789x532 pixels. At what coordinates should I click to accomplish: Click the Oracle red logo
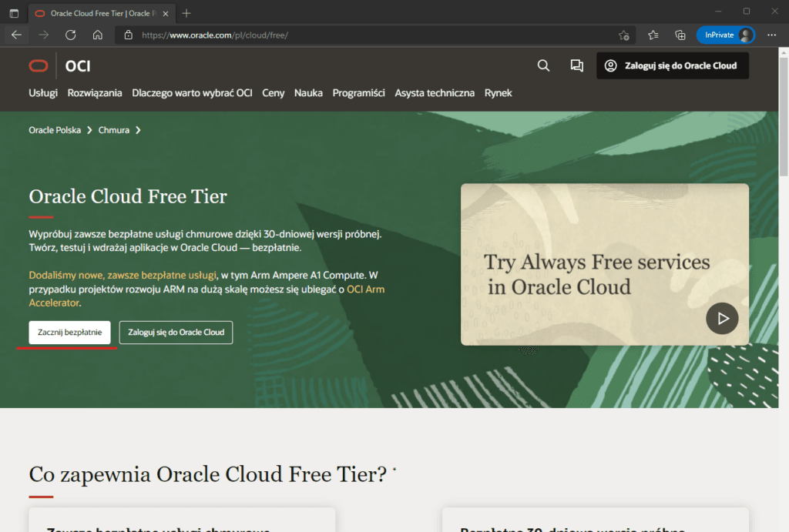39,66
